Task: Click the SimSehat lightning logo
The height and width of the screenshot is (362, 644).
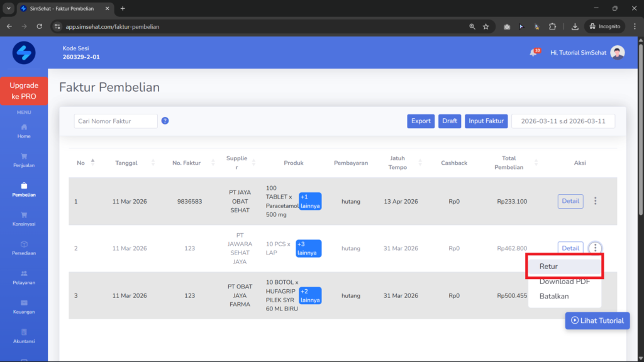Action: 24,53
